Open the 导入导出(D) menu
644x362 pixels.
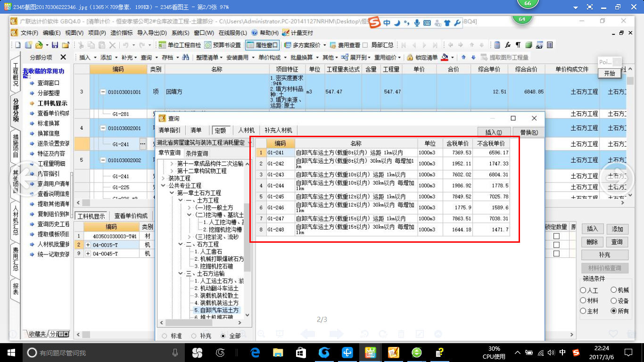(x=152, y=33)
